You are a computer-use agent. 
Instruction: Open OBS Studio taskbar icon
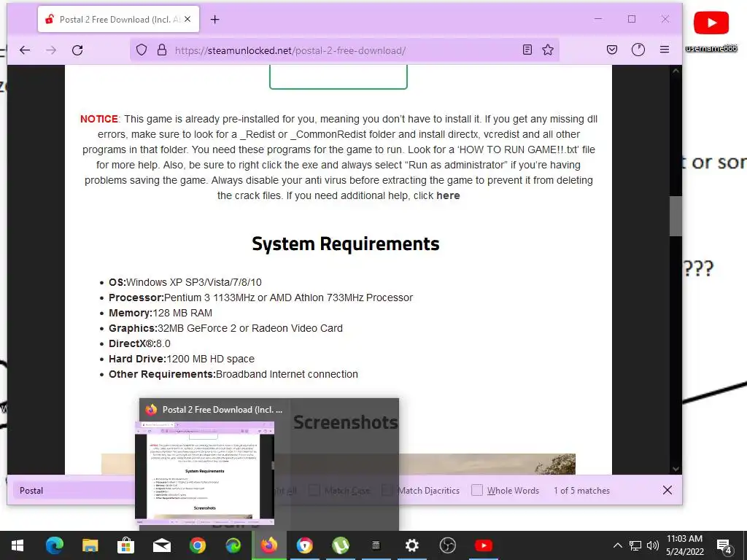pos(447,545)
